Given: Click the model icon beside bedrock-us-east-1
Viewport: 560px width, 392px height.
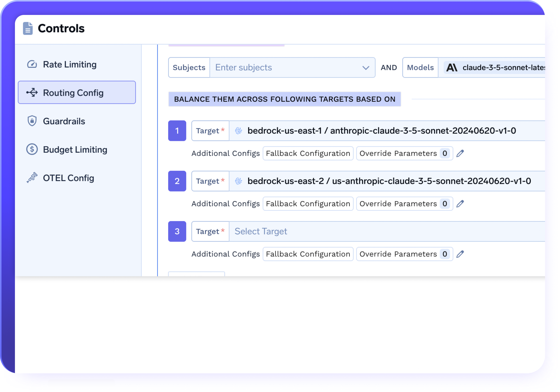Looking at the screenshot, I should (238, 131).
